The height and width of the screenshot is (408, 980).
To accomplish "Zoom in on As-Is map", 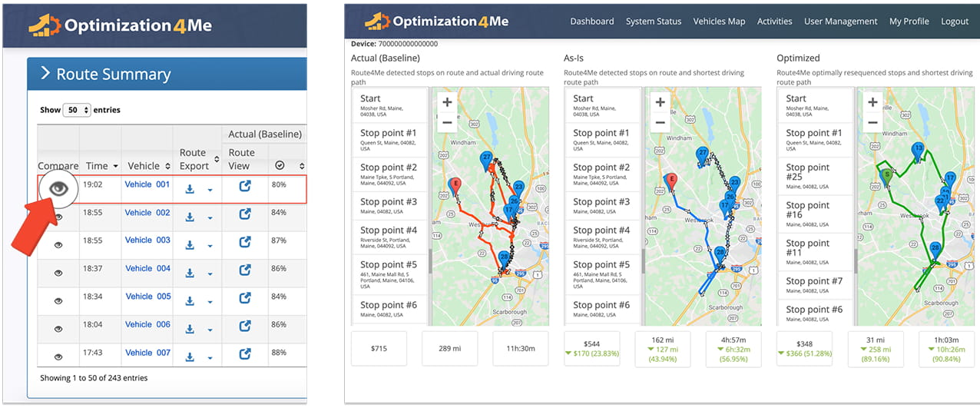I will (x=660, y=102).
